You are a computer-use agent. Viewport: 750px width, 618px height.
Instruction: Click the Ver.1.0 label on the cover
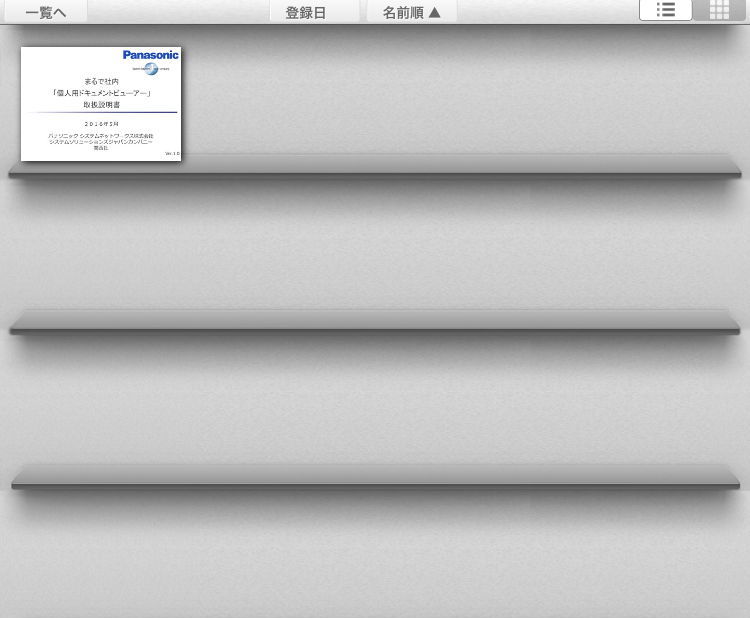(172, 154)
